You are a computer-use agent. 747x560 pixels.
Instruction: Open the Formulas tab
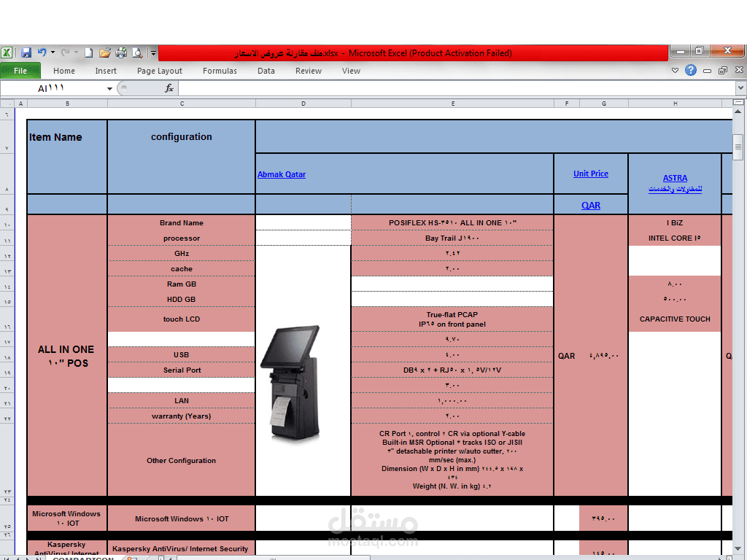coord(220,71)
